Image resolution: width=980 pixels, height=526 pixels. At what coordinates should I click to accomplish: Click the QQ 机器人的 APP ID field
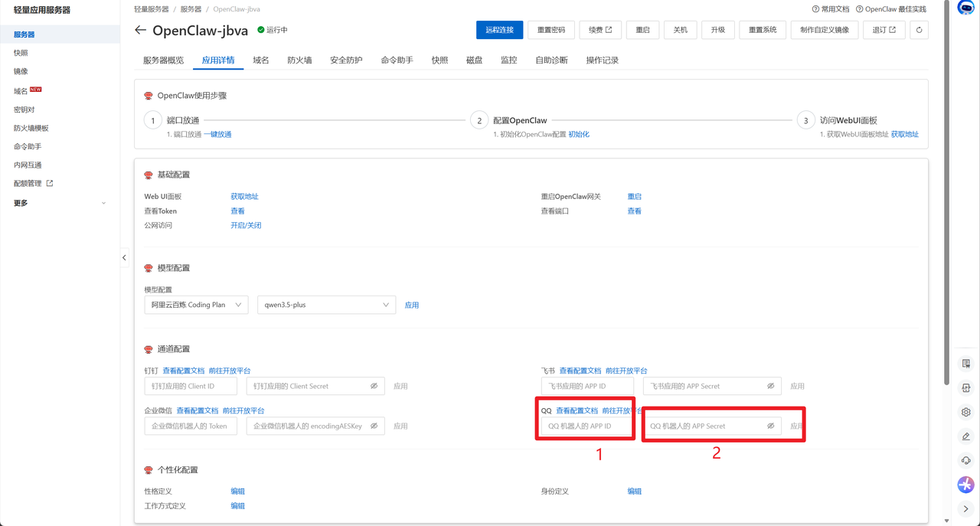(587, 426)
